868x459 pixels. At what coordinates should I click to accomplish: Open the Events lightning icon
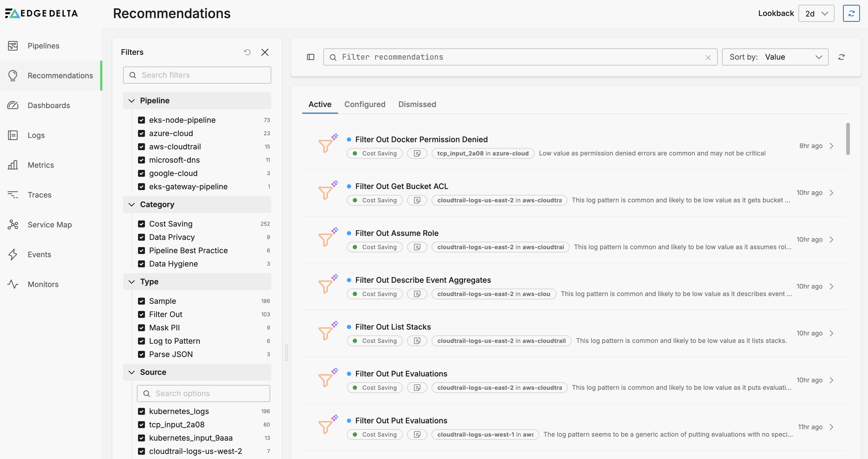click(13, 254)
